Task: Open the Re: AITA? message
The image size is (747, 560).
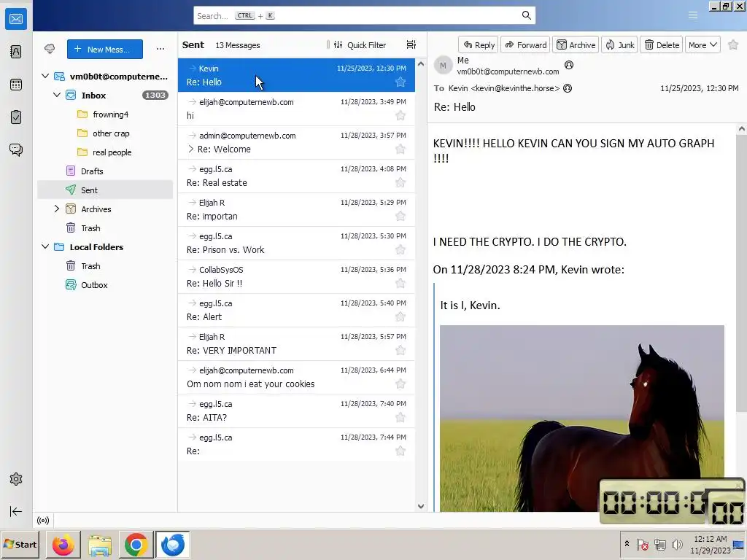Action: tap(296, 411)
